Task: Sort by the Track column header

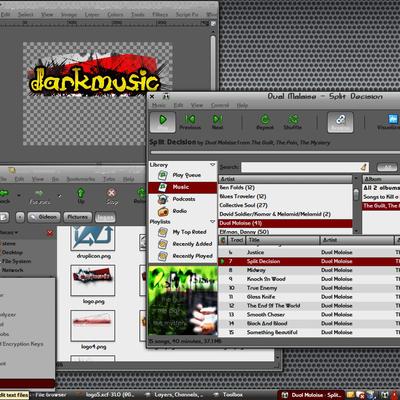Action: click(237, 240)
